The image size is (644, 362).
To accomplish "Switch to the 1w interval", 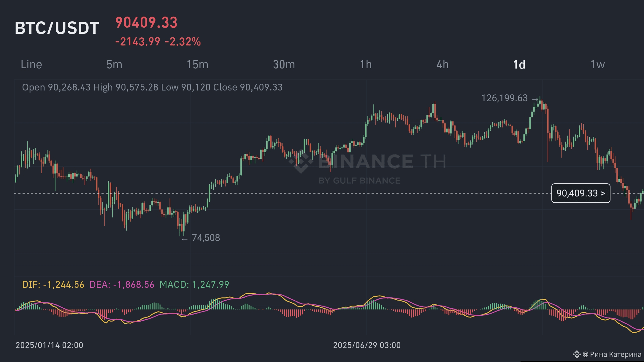I will point(597,64).
